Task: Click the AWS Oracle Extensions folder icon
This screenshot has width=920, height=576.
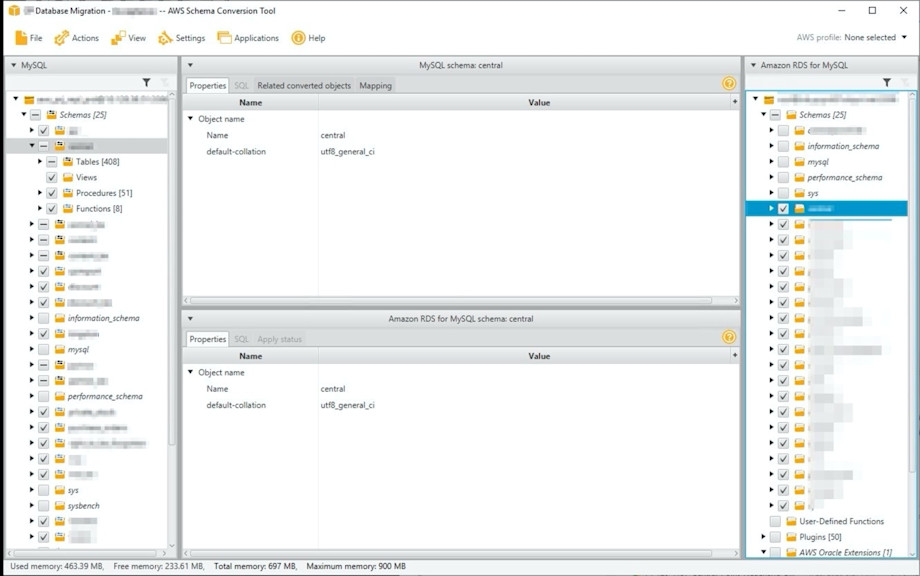Action: coord(791,553)
